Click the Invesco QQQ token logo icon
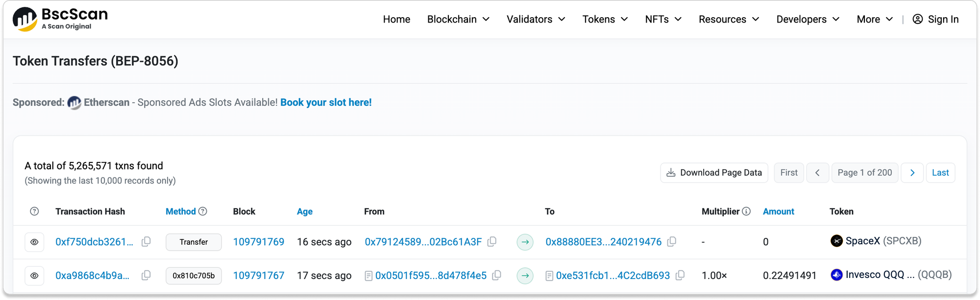The height and width of the screenshot is (300, 980). (836, 275)
